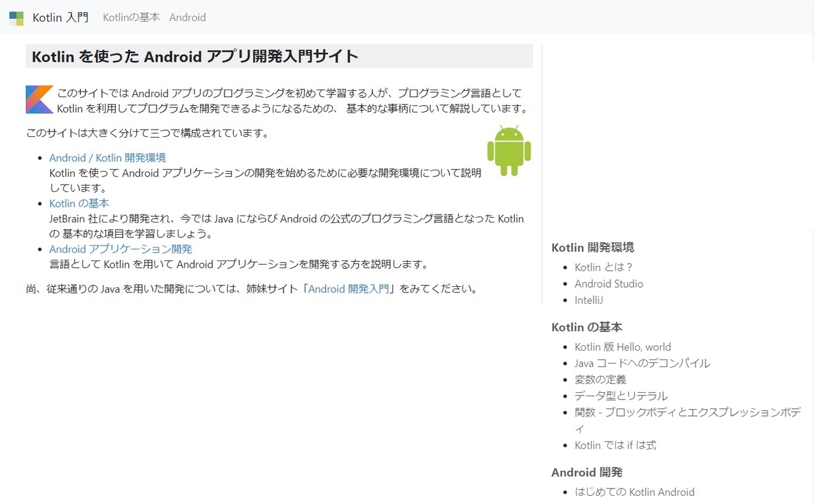814x504 pixels.
Task: Click sidebar heading Android 開発
Action: [587, 472]
